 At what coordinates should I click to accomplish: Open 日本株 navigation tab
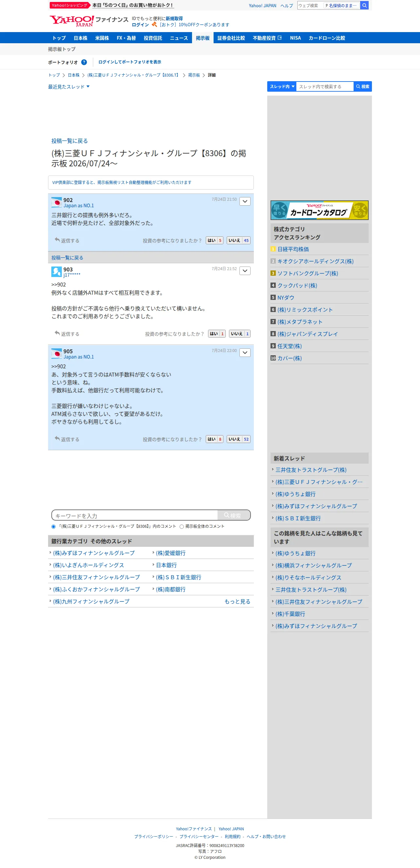pos(80,38)
